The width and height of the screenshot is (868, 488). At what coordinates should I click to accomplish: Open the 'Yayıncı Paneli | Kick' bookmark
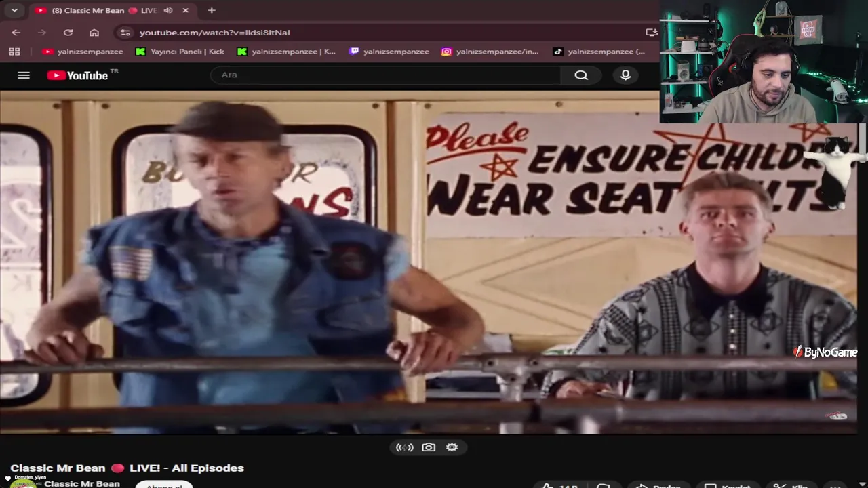tap(180, 51)
